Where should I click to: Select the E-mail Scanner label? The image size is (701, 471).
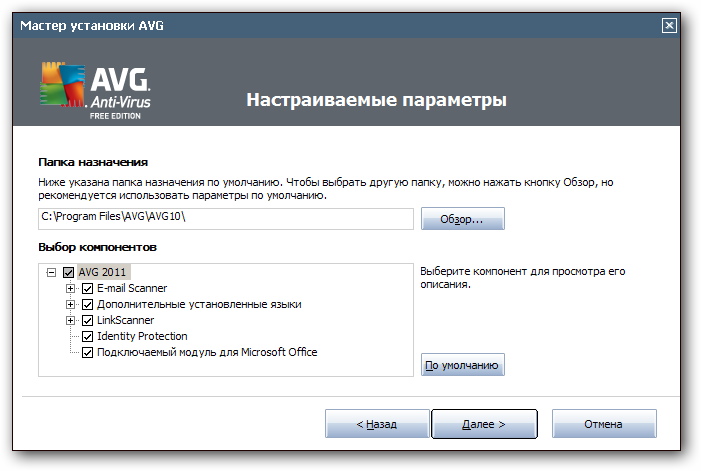[132, 288]
